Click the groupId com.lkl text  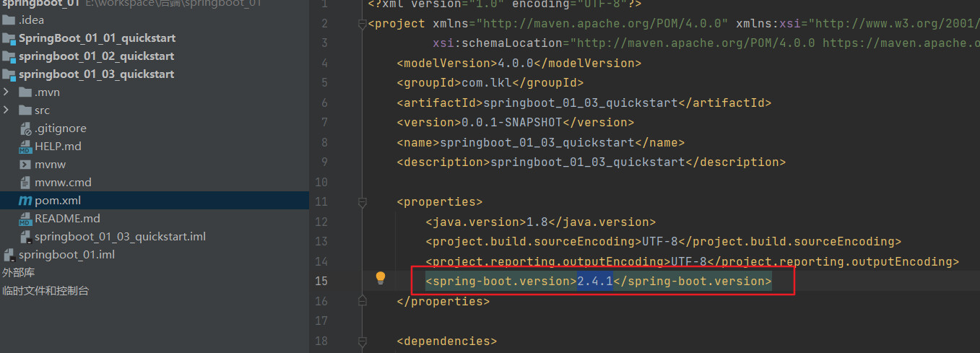(x=490, y=83)
